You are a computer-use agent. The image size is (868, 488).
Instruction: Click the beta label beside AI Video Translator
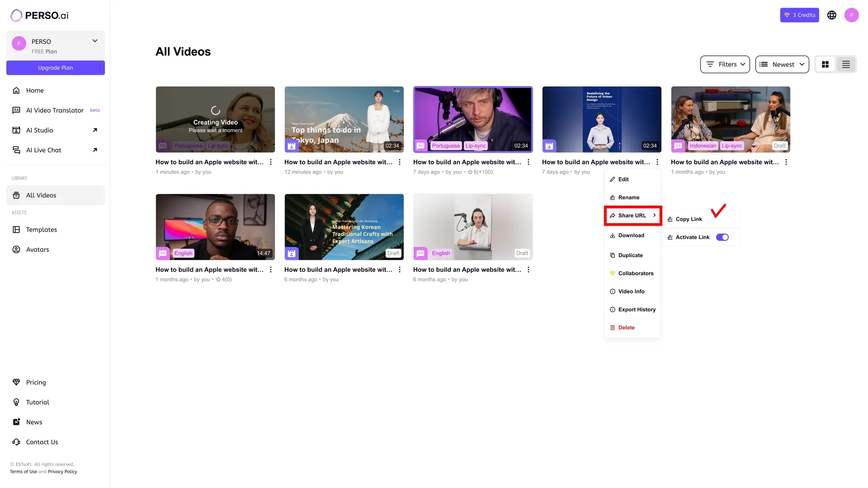[x=95, y=110]
